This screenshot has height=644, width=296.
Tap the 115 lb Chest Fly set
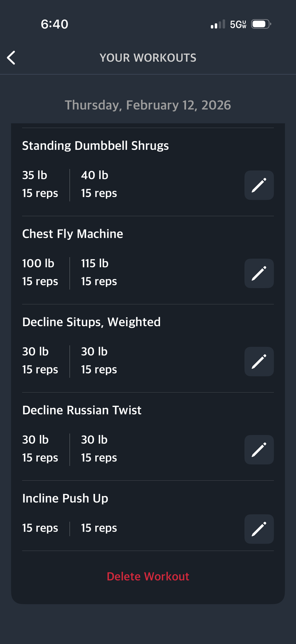(x=99, y=272)
